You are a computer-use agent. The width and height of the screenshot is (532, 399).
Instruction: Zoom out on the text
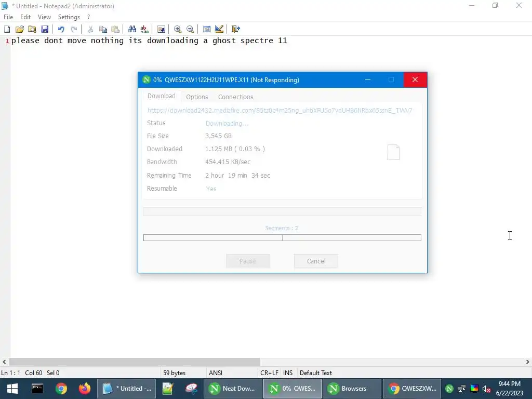[190, 29]
